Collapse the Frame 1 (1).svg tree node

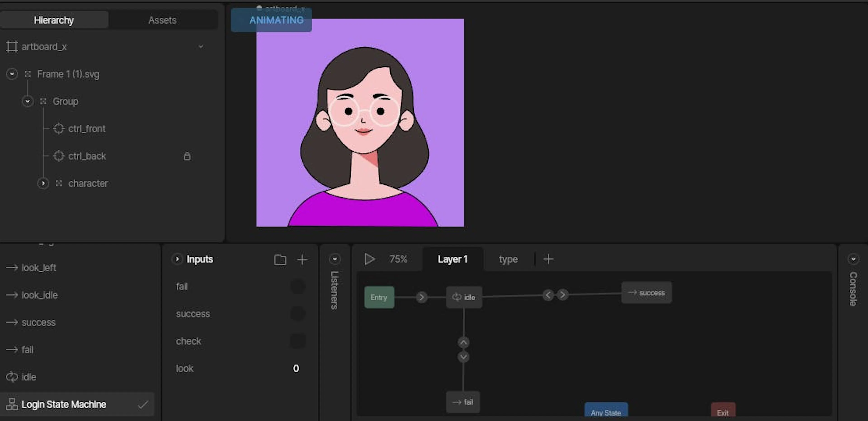pos(12,74)
